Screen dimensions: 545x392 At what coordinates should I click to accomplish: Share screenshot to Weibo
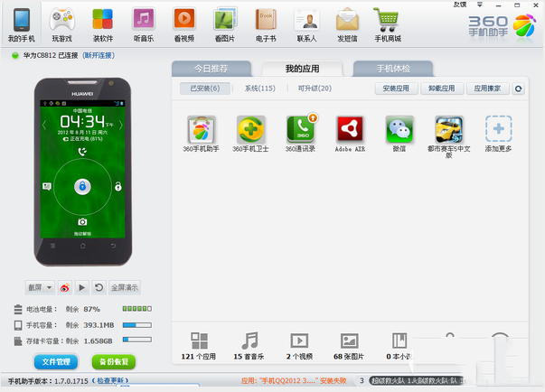(x=65, y=287)
